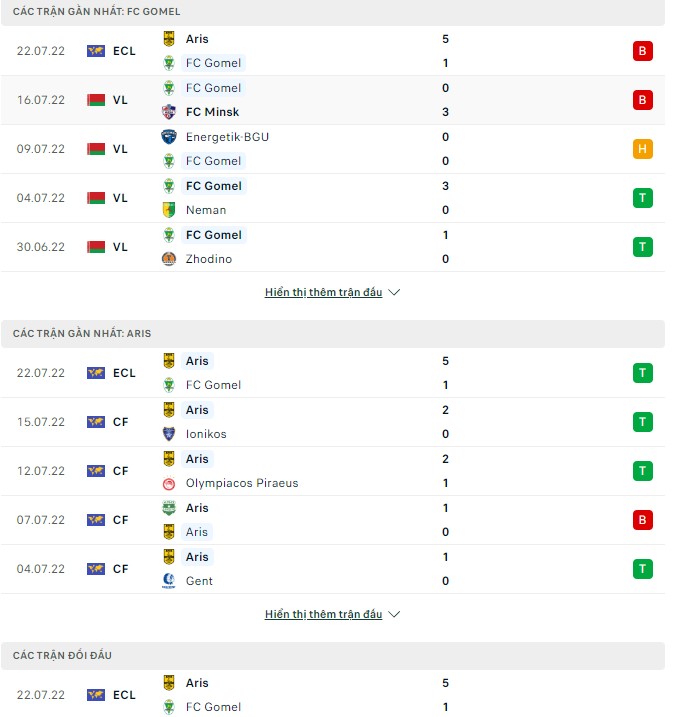Click the Energetik-BGU club crest
The height and width of the screenshot is (717, 676).
[168, 137]
